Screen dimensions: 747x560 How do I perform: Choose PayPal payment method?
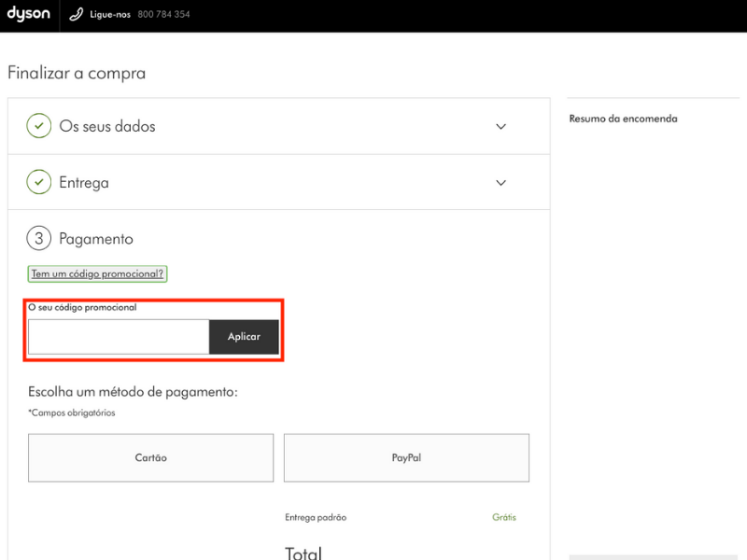pyautogui.click(x=406, y=457)
